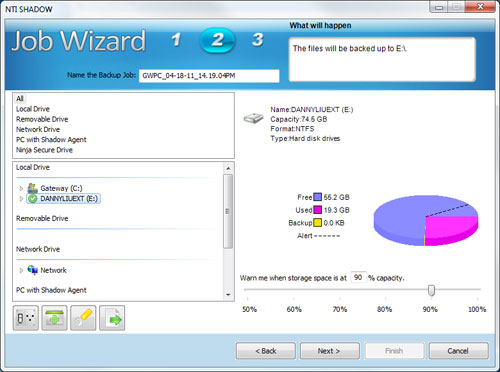Click the Format:NTFS text
Screen dimensions: 500x372
[x=292, y=129]
